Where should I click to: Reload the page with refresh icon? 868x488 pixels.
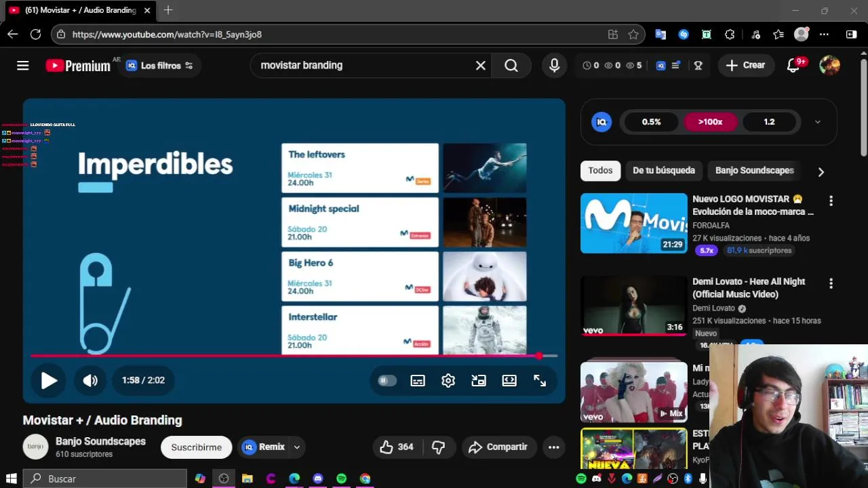[36, 35]
